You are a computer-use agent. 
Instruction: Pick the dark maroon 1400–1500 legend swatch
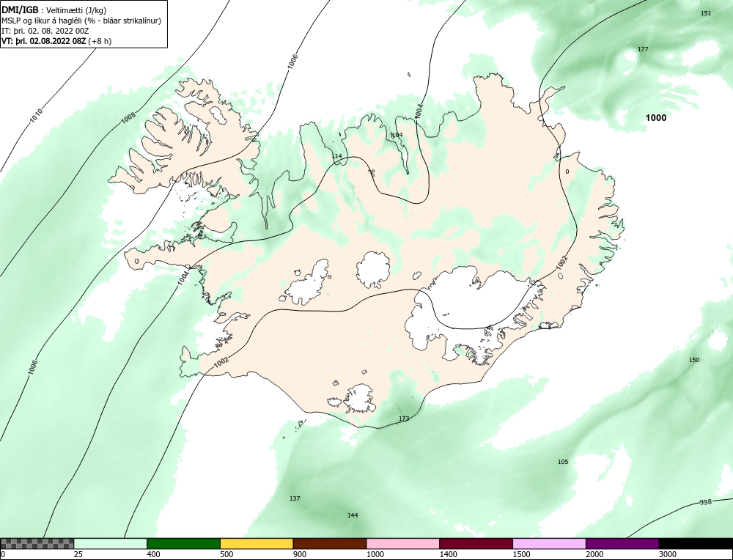476,543
